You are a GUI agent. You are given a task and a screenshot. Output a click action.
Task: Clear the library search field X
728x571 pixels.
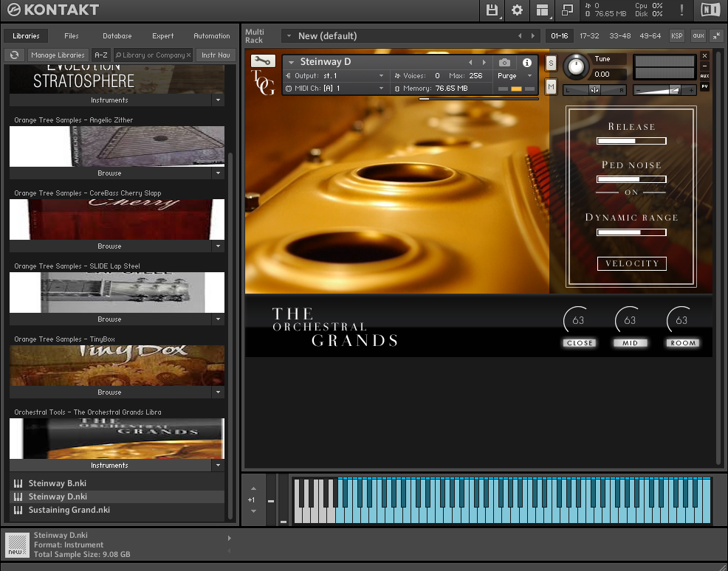(188, 55)
